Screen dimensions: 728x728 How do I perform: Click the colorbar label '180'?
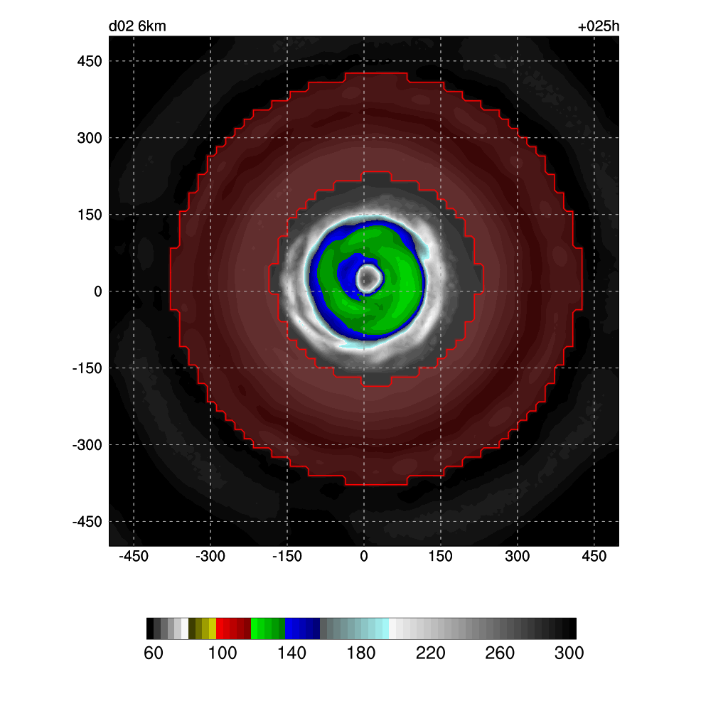coord(360,653)
